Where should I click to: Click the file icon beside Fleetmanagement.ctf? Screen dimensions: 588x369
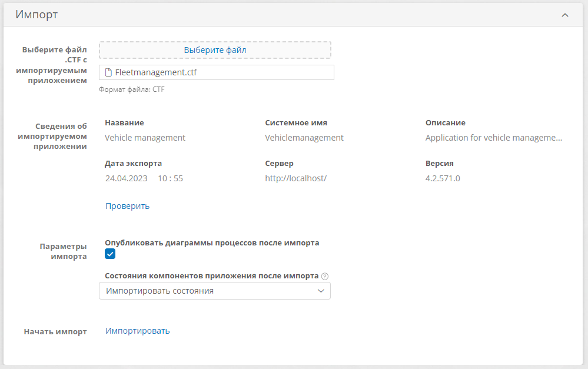[108, 72]
